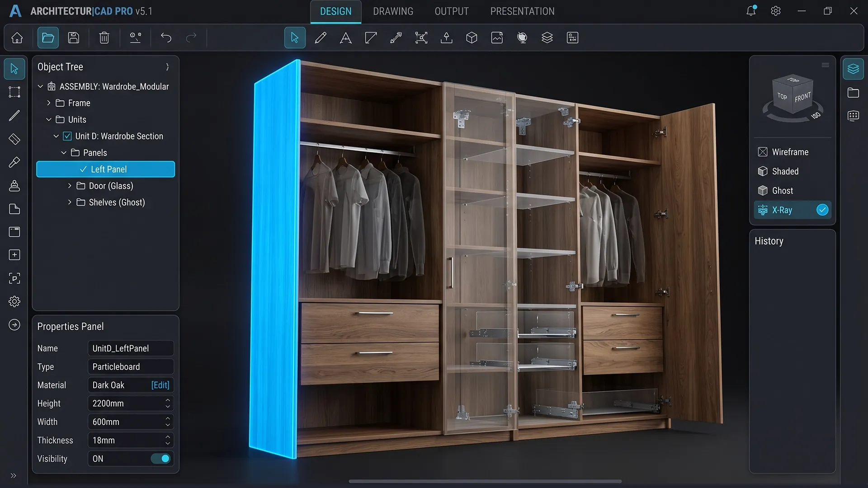Switch to the DRAWING tab

(393, 11)
